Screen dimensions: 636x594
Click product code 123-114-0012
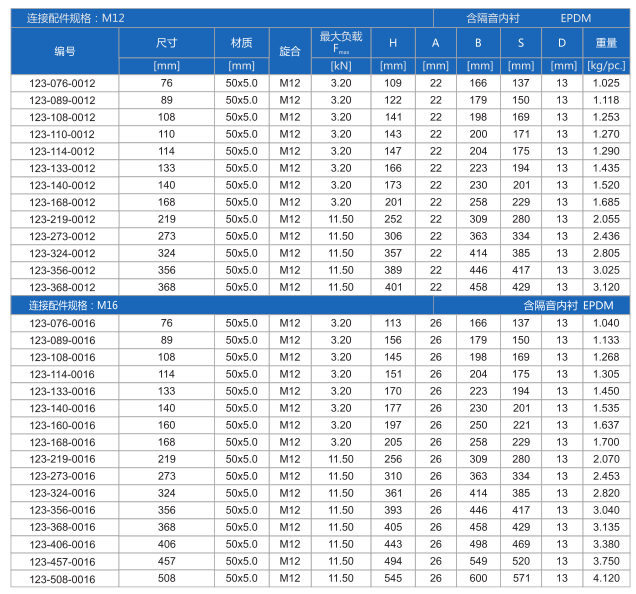(x=62, y=151)
